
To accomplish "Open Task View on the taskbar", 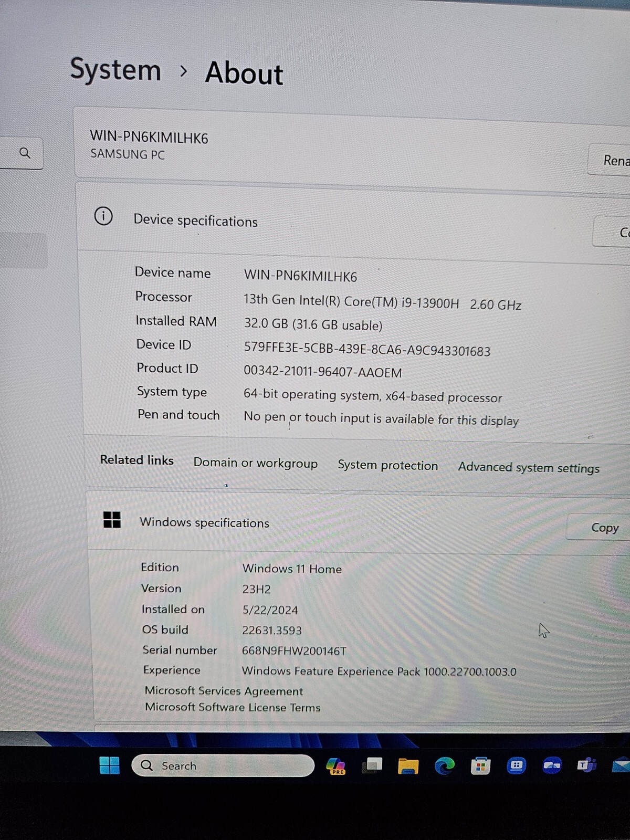I will click(372, 766).
